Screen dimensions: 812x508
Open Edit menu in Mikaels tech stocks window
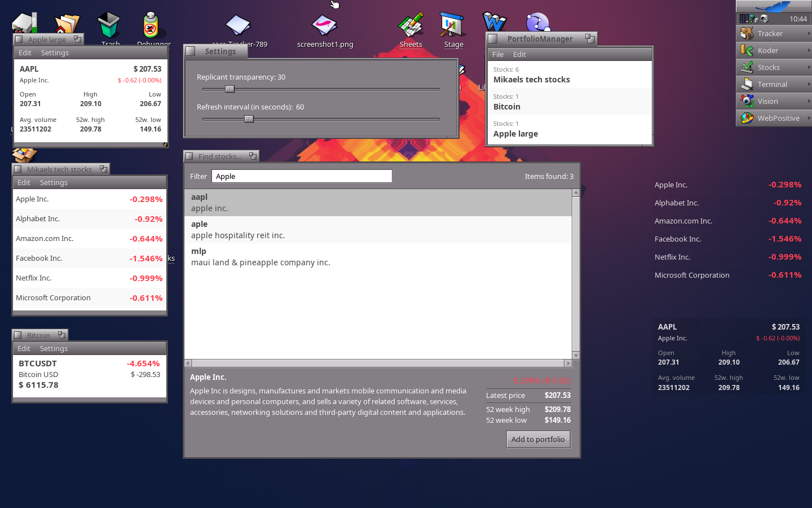[24, 182]
